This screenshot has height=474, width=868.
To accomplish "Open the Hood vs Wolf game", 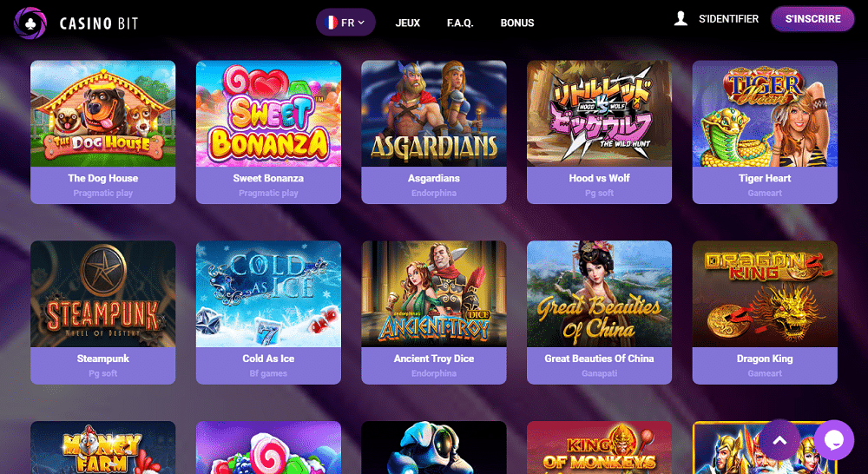I will (600, 114).
